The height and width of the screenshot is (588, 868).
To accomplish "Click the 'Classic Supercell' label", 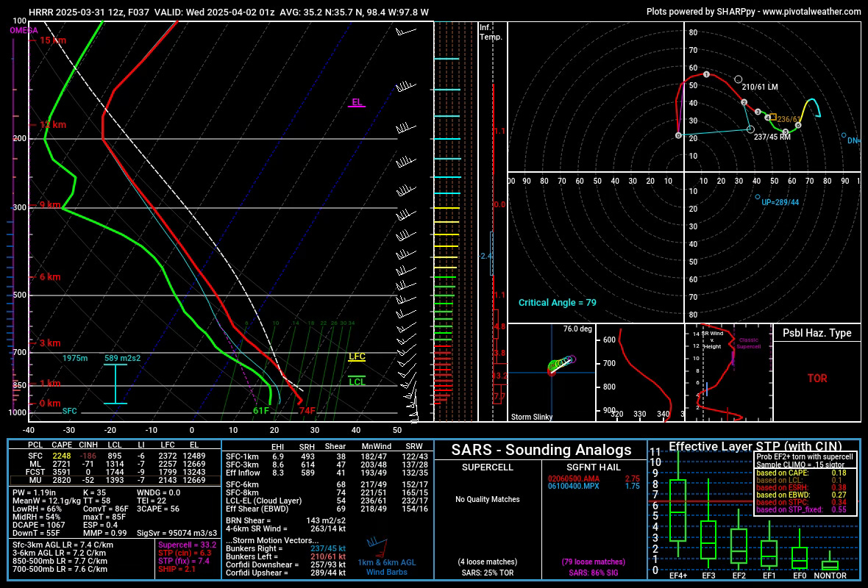I will click(748, 343).
